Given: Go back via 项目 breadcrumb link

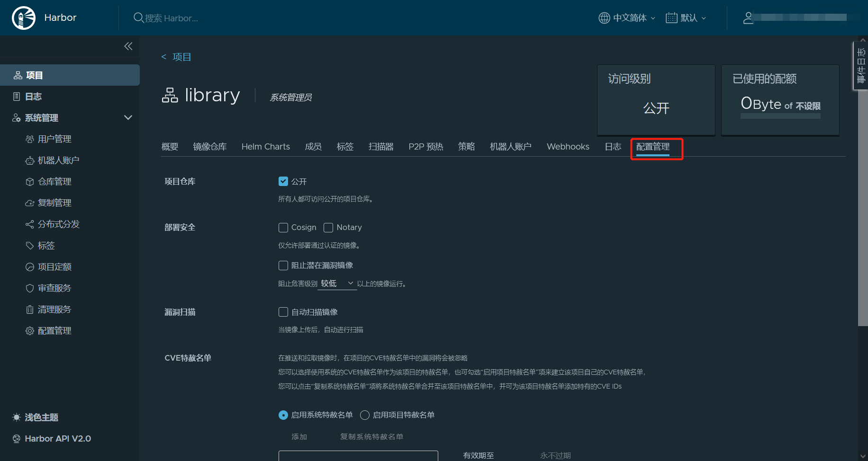Looking at the screenshot, I should pyautogui.click(x=176, y=57).
